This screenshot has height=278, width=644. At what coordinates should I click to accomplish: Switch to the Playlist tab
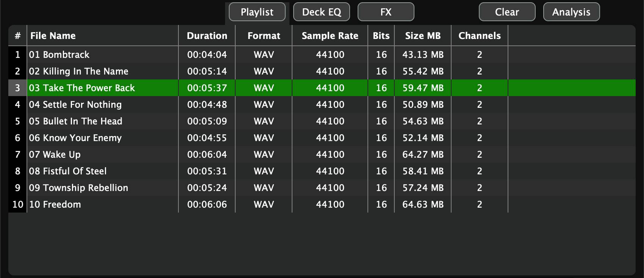(x=257, y=12)
